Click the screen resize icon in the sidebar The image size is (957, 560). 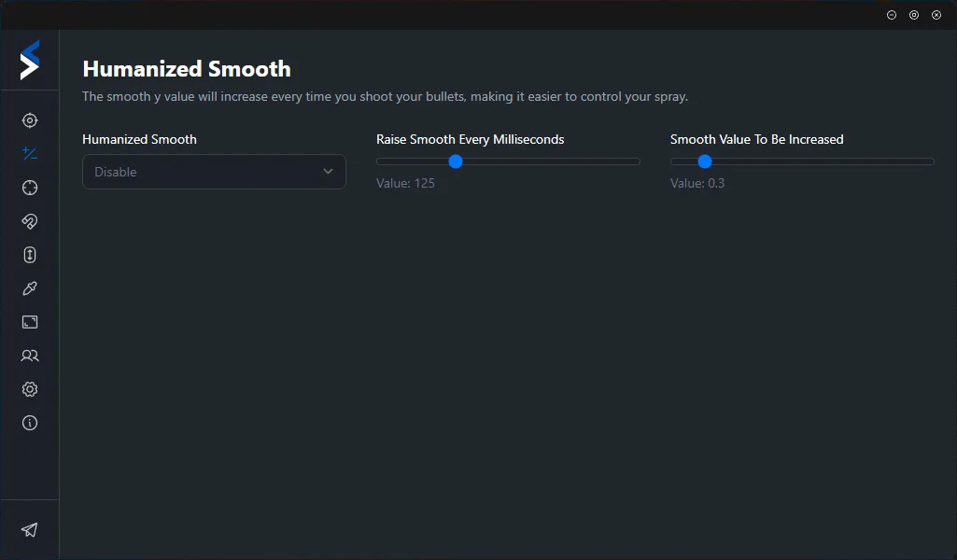(x=30, y=322)
